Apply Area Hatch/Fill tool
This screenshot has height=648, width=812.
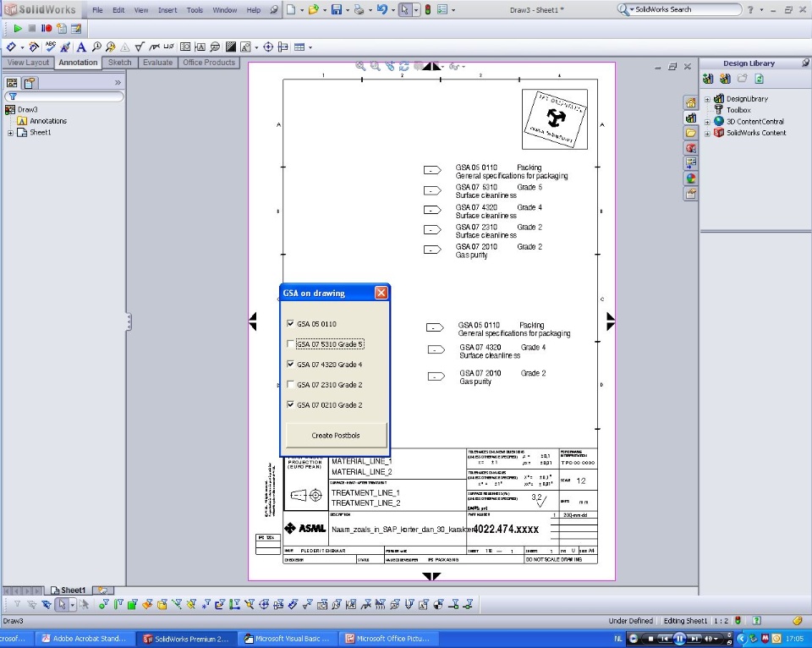[230, 47]
